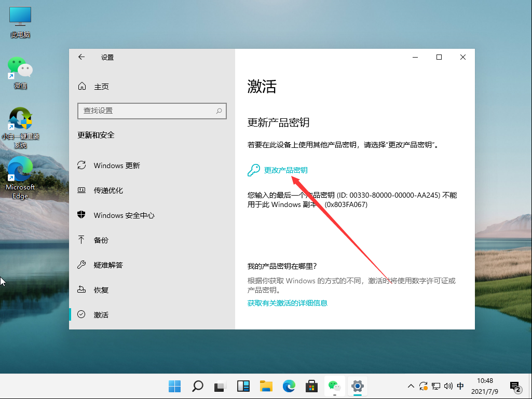532x399 pixels.
Task: Open 获取有关激活的详细信息 link
Action: pos(287,302)
